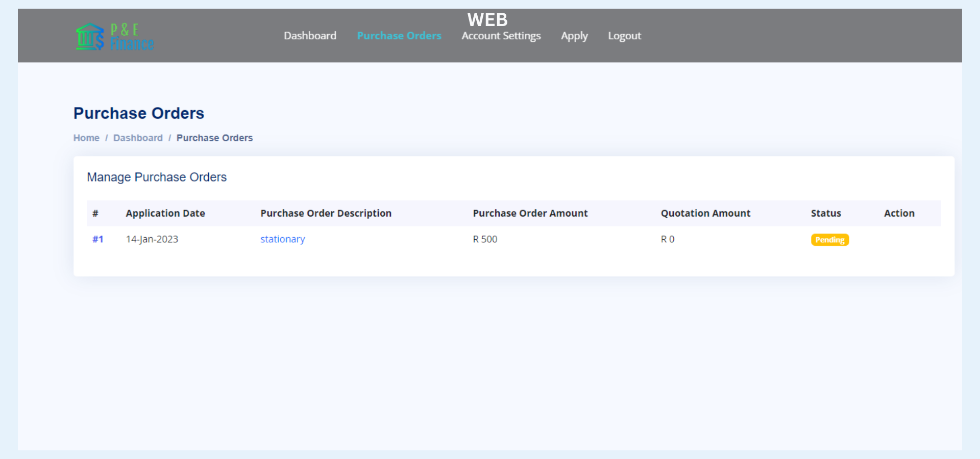The height and width of the screenshot is (459, 980).
Task: Open the Apply page from the navbar
Action: point(574,36)
